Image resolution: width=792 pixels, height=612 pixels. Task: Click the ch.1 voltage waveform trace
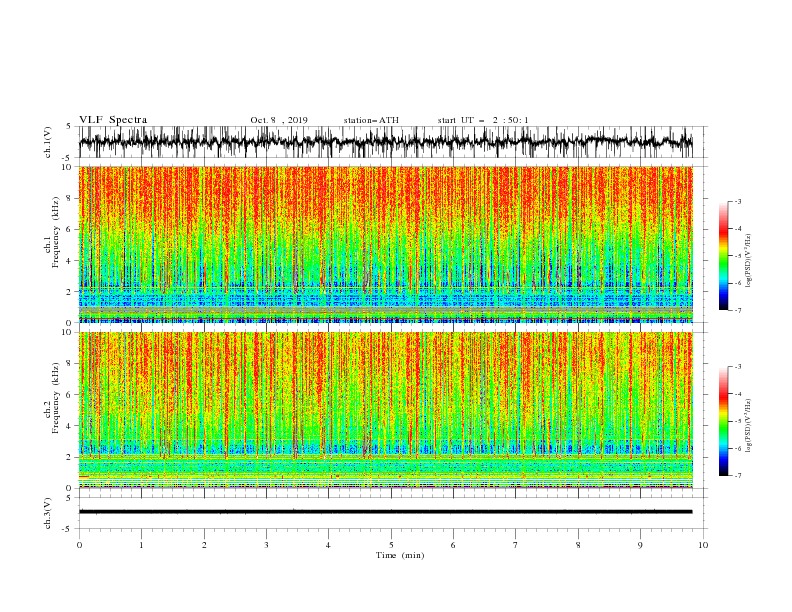click(x=385, y=142)
